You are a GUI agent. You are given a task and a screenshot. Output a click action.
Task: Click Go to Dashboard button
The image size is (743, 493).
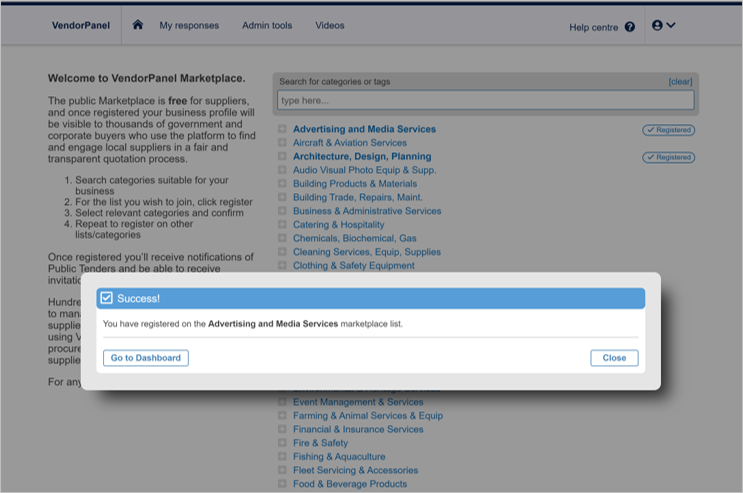click(146, 358)
